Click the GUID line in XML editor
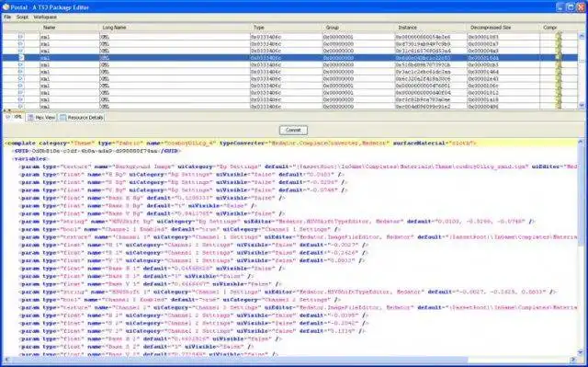Screen dimensions: 588x367 click(96, 151)
